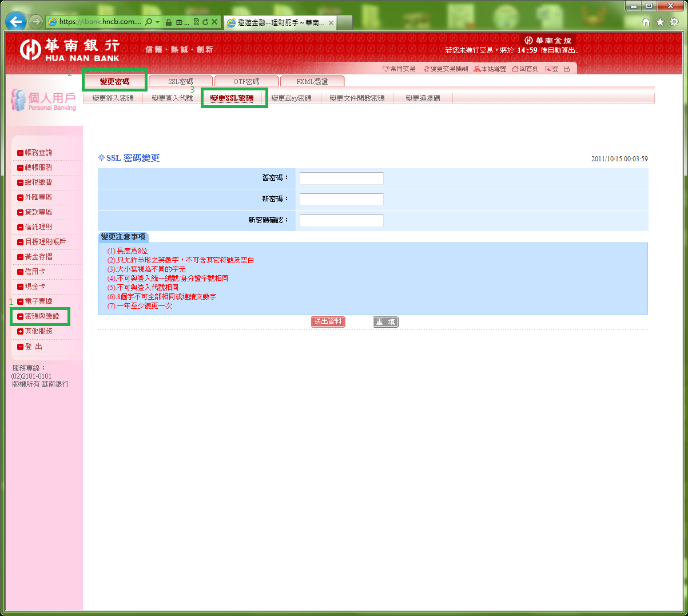This screenshot has width=688, height=616.
Task: Click the service phone (02)2181-0101
Action: (31, 376)
